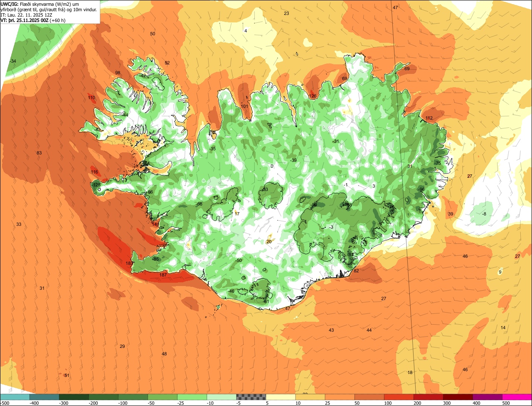This screenshot has height=406, width=532.
Task: Click the legend label '-500'
Action: 5,403
